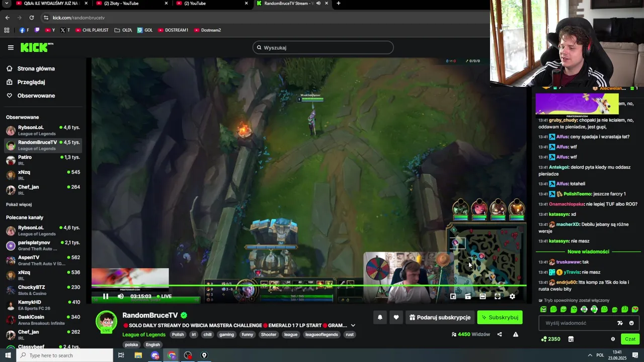
Task: Mute the stream volume speaker icon
Action: pyautogui.click(x=121, y=296)
